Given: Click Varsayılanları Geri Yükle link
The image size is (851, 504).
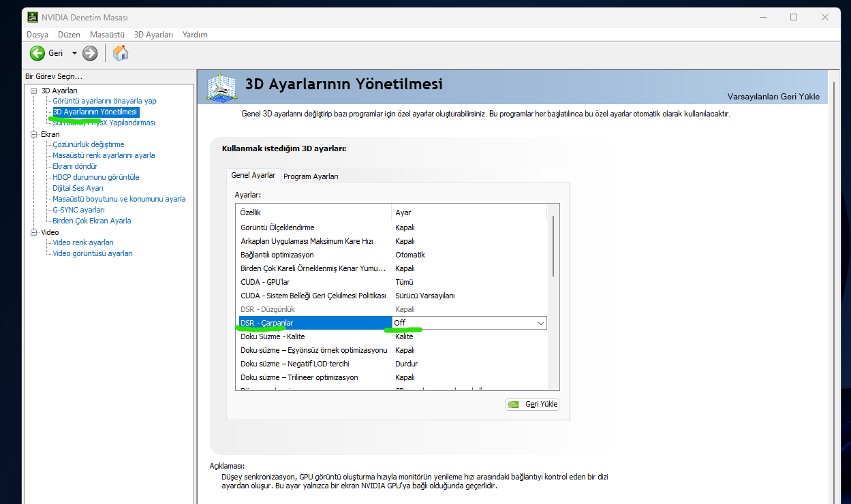Looking at the screenshot, I should pos(773,96).
